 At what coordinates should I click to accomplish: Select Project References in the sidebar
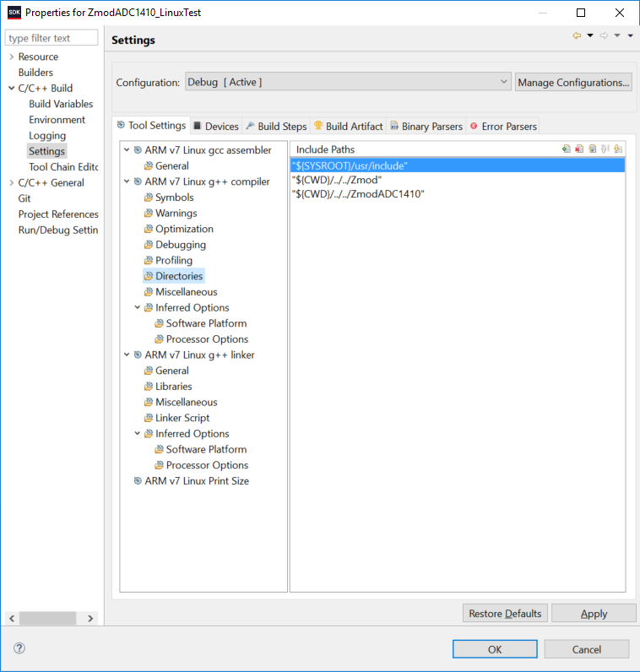click(x=58, y=214)
